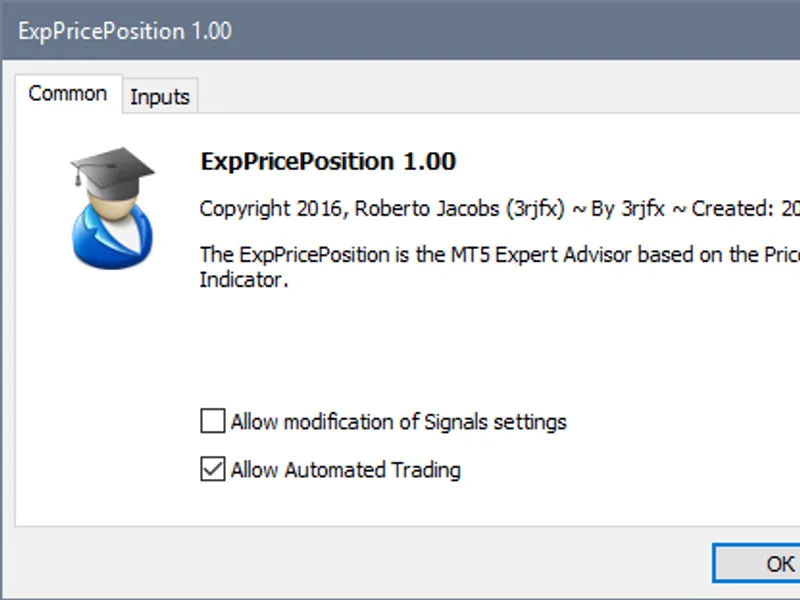Click the Expert Advisor graduate icon
Screen dimensions: 800x600
[x=112, y=208]
